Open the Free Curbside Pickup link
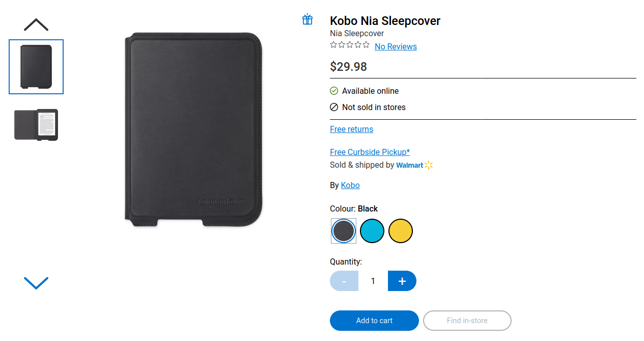The width and height of the screenshot is (644, 341). [370, 152]
